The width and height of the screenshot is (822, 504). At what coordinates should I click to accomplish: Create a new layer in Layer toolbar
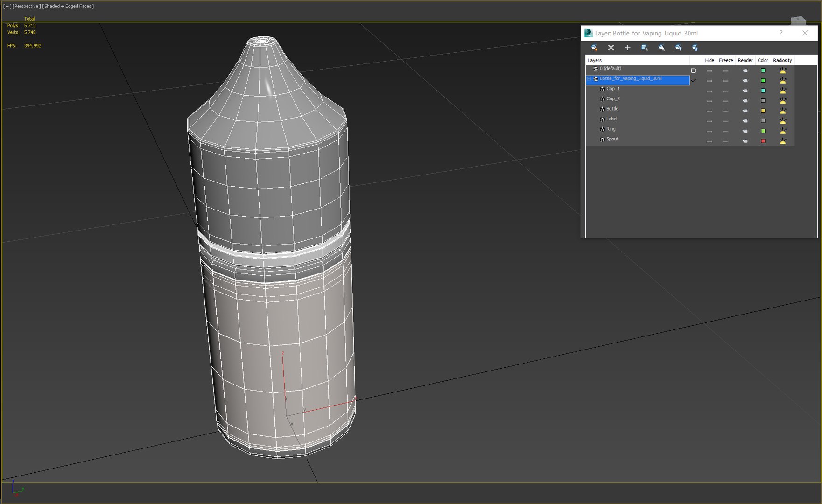click(x=594, y=48)
